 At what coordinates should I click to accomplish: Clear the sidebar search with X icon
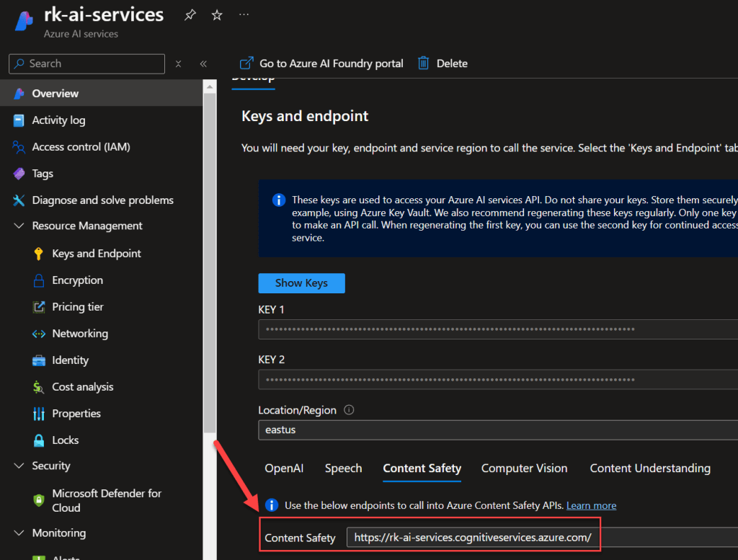[x=179, y=63]
